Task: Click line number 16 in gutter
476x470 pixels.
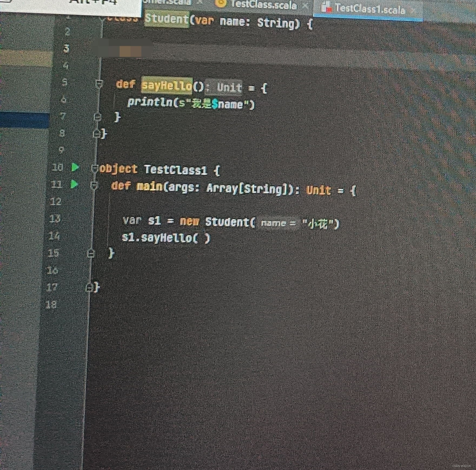Action: point(52,270)
